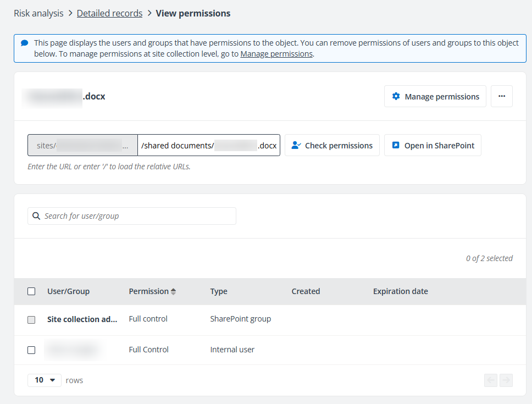Check the Site collection admins row checkbox
This screenshot has height=404, width=532.
coord(31,319)
